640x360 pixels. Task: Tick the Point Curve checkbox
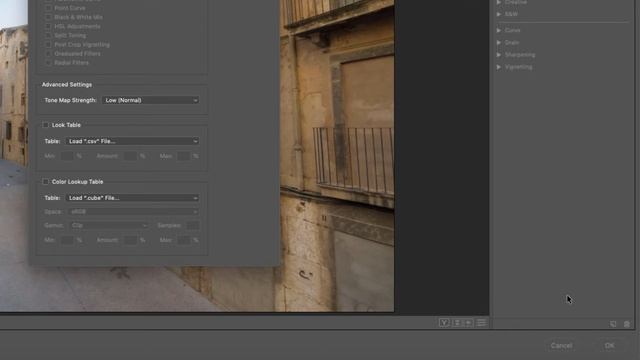(x=48, y=8)
